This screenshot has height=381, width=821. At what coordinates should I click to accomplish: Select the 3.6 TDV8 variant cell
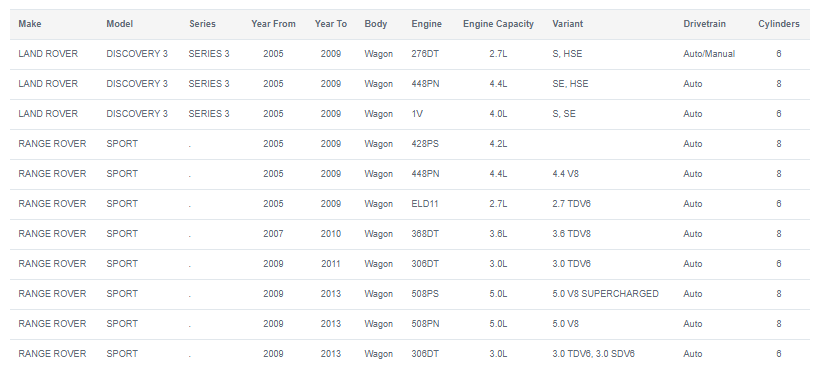[x=571, y=234]
